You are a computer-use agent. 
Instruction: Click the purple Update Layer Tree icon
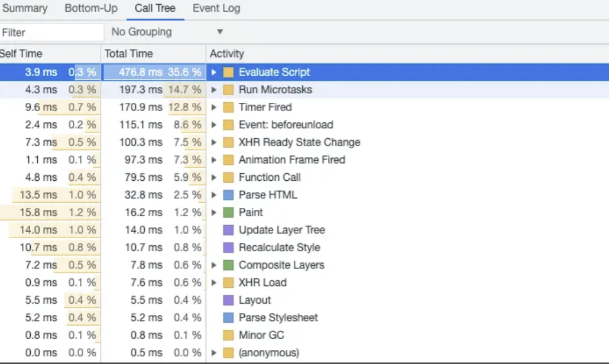pos(228,230)
